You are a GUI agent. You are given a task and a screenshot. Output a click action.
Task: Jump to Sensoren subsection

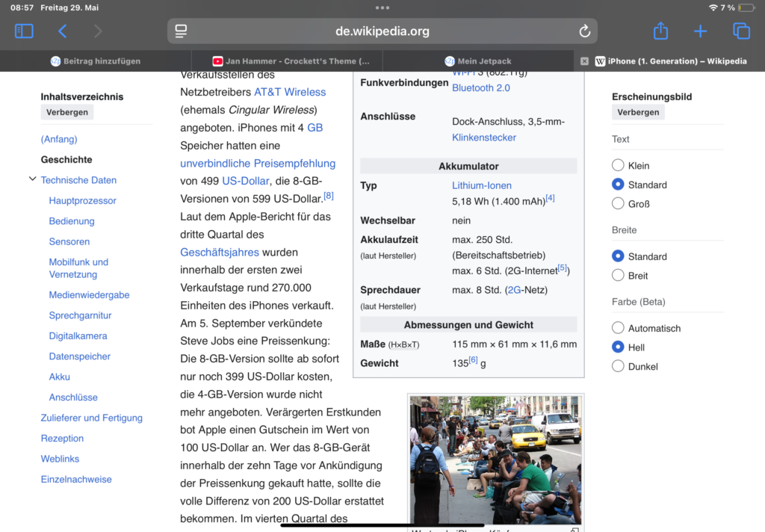coord(69,241)
